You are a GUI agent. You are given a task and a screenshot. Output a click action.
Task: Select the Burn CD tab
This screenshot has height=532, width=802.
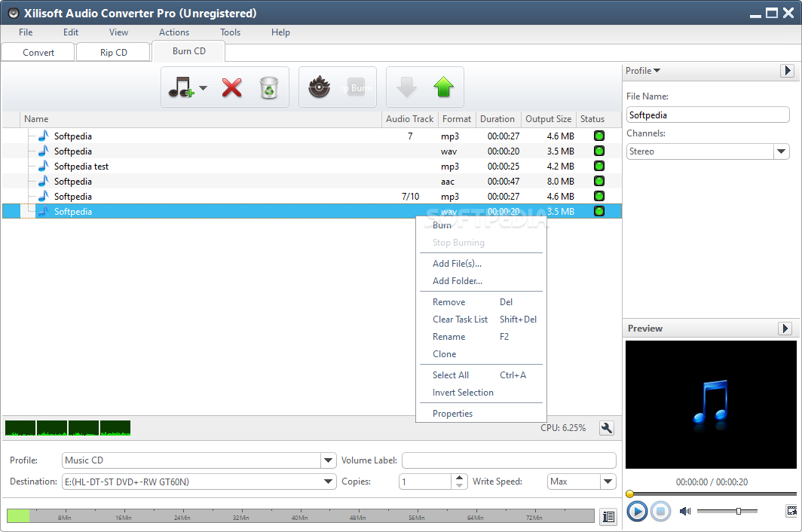tap(188, 51)
